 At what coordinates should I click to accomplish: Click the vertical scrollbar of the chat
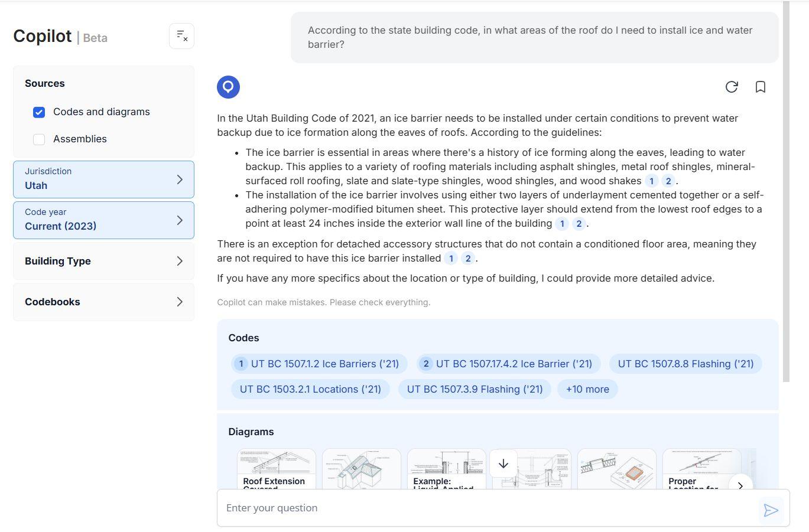pyautogui.click(x=786, y=192)
